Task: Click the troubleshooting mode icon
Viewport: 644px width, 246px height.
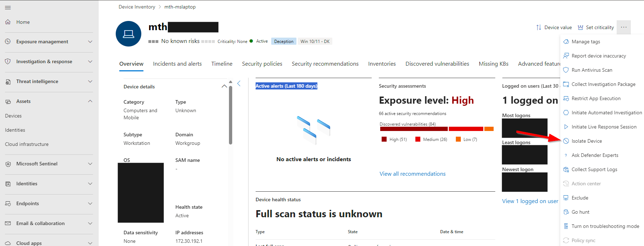Action: 566,226
